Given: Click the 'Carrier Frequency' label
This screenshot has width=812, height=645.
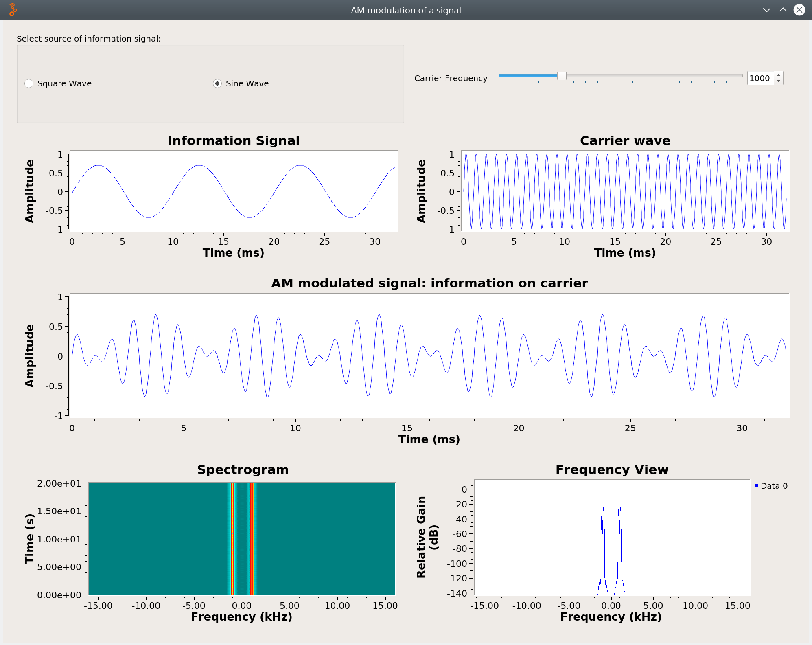Looking at the screenshot, I should click(x=451, y=78).
